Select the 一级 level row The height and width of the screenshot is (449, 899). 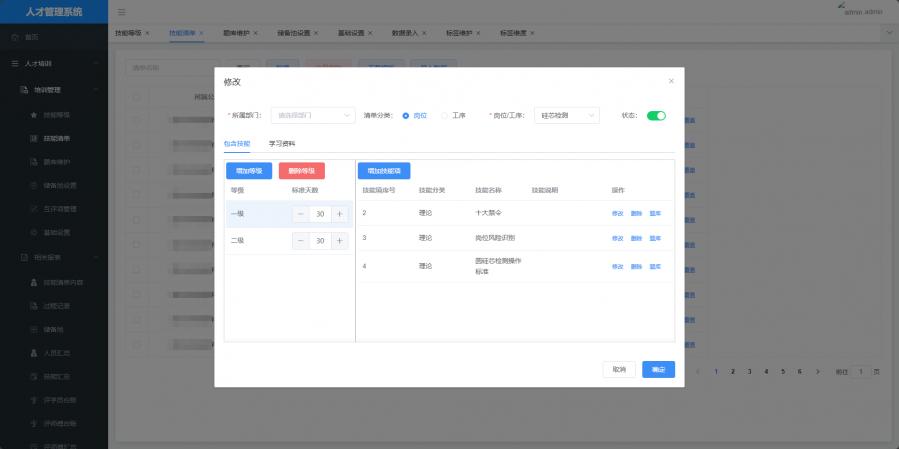(x=290, y=214)
